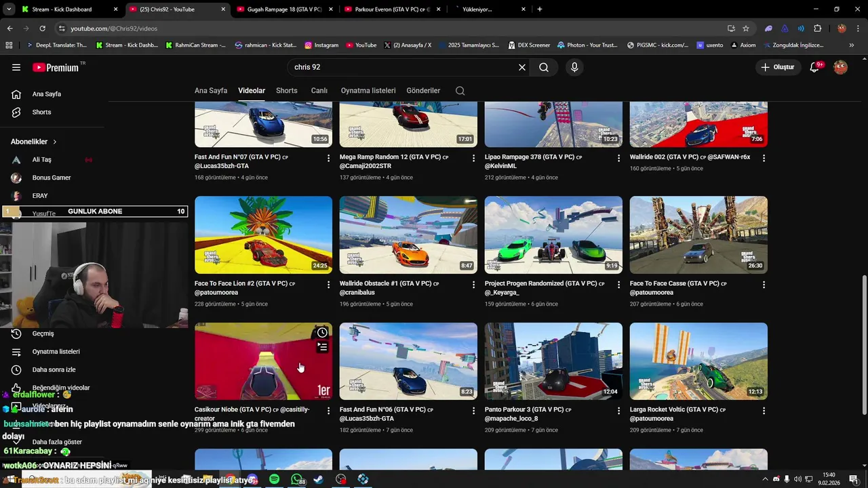Reload the page with the refresh icon
The image size is (868, 488).
click(42, 28)
